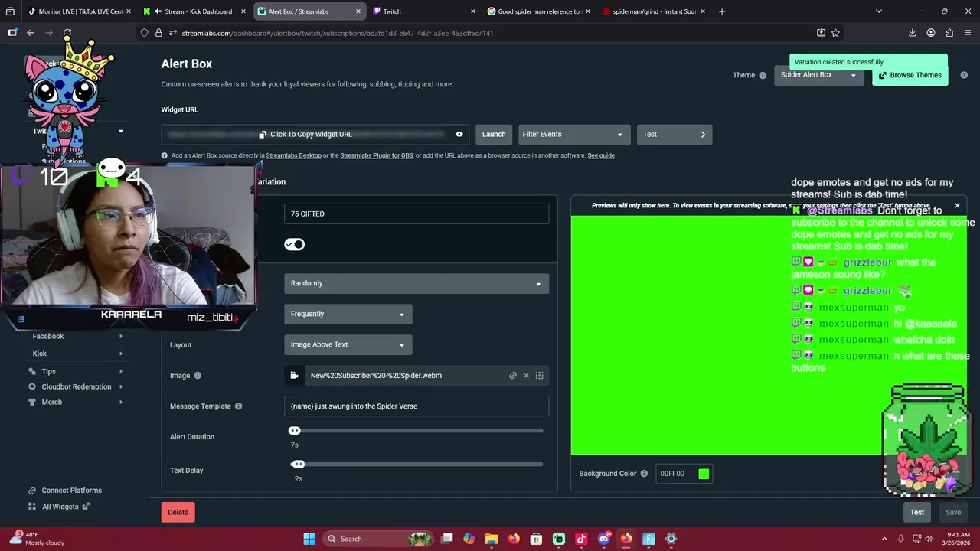Click Firefox bookmark star icon
Image resolution: width=980 pixels, height=551 pixels.
pos(835,33)
